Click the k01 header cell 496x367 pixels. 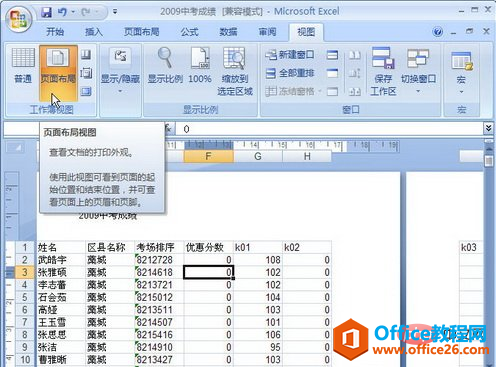coord(258,247)
